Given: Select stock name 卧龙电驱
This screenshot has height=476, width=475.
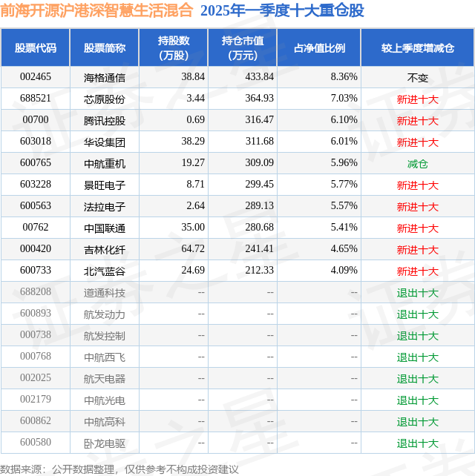Looking at the screenshot, I should [105, 444].
